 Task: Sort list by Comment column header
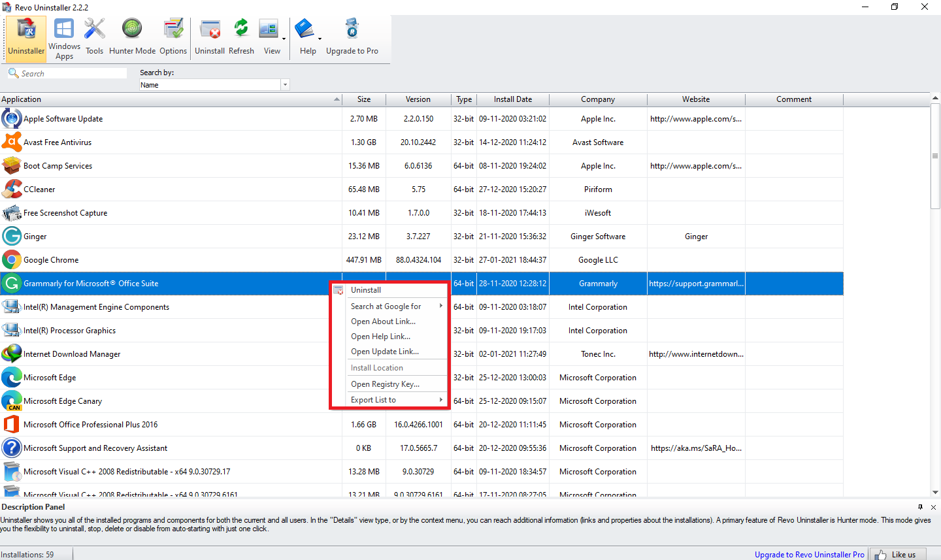tap(794, 99)
